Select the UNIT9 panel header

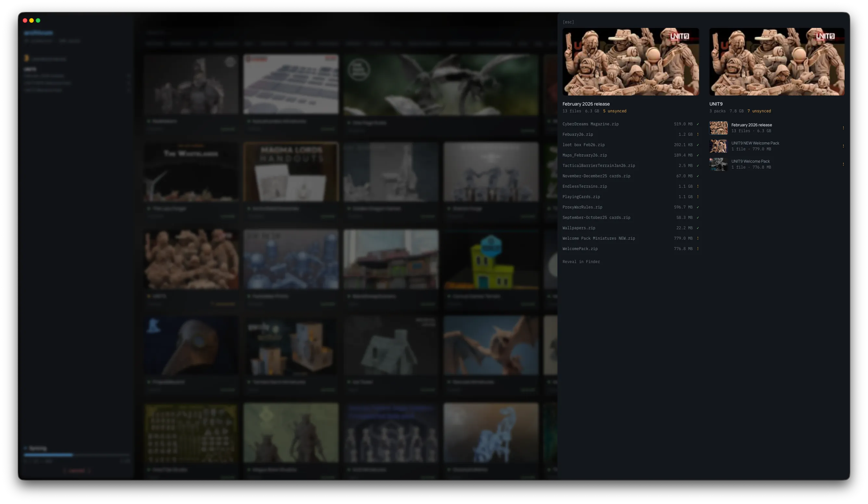point(716,104)
